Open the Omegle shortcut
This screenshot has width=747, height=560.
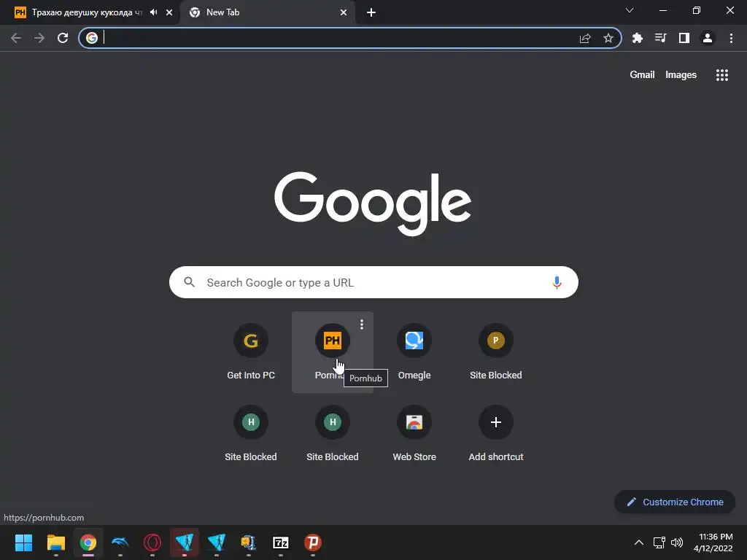(414, 352)
